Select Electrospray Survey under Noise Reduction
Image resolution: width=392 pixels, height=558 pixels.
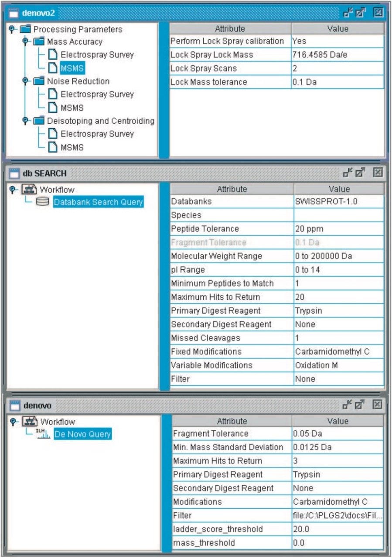click(x=97, y=94)
